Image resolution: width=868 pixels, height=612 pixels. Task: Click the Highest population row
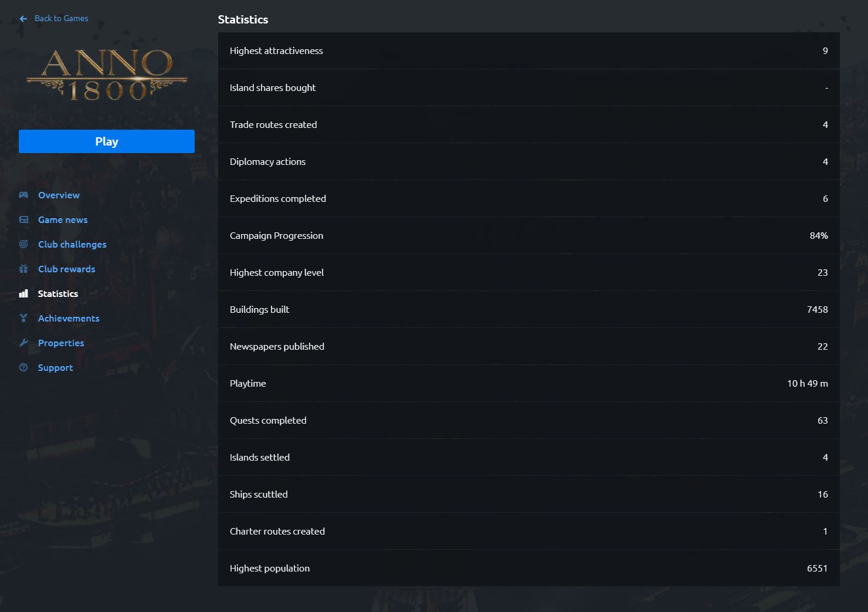click(x=528, y=568)
